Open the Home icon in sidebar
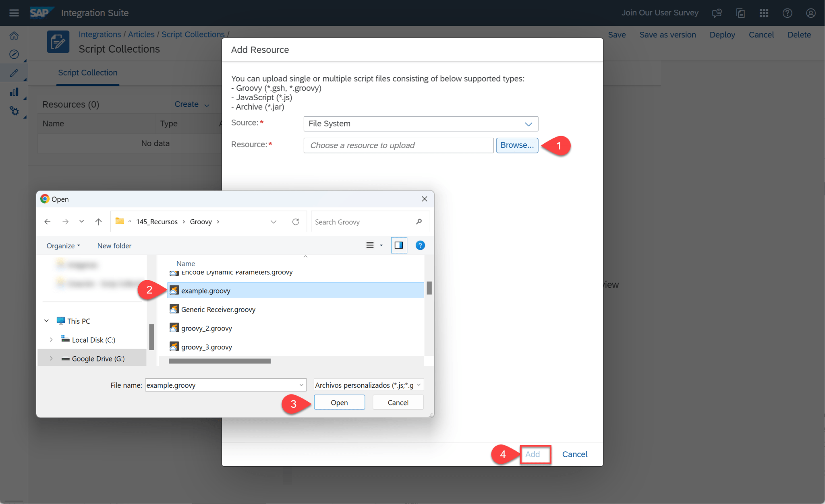The height and width of the screenshot is (504, 825). point(14,35)
